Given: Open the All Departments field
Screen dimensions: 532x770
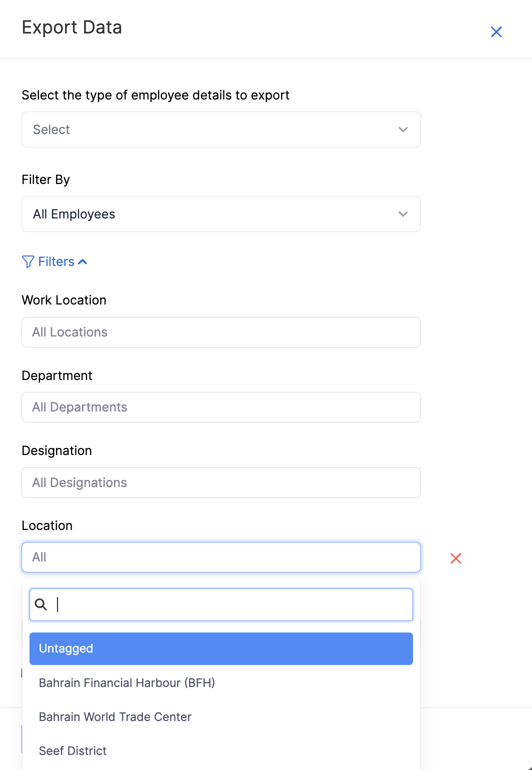Looking at the screenshot, I should pyautogui.click(x=221, y=407).
